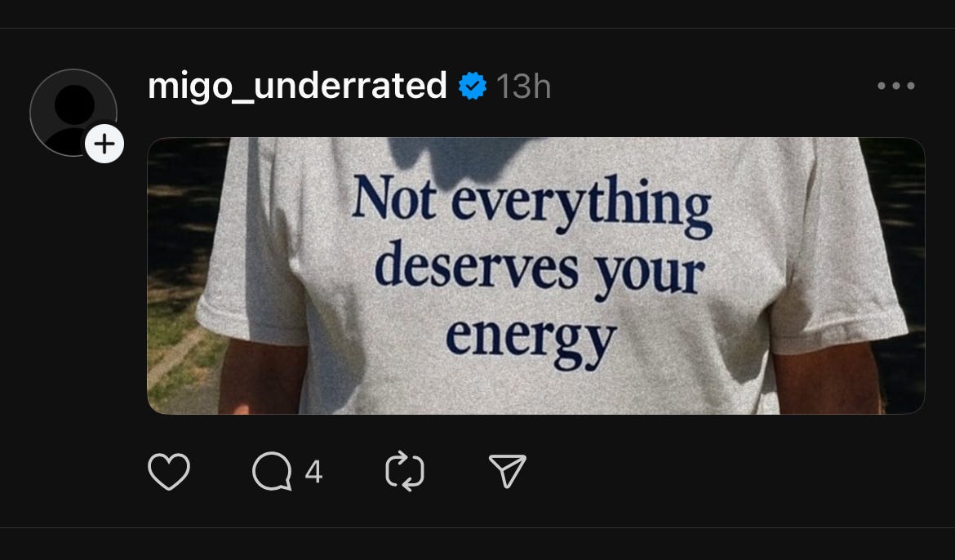This screenshot has height=560, width=955.
Task: Repost using the circular arrows icon
Action: [x=405, y=471]
